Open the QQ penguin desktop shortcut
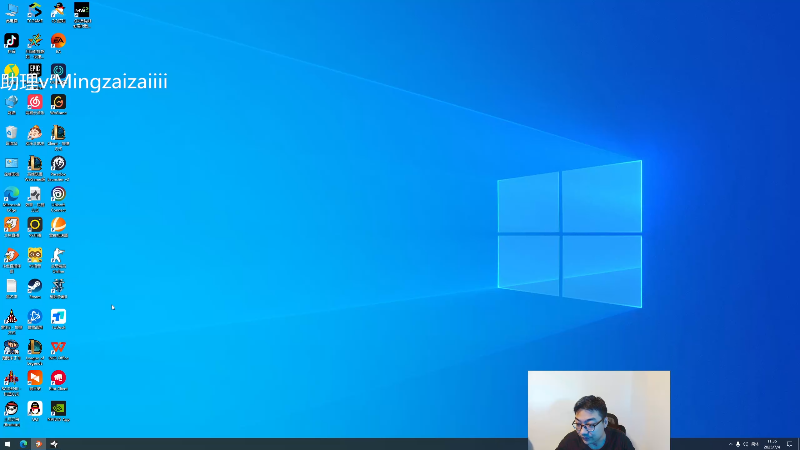The width and height of the screenshot is (800, 450). tap(35, 411)
